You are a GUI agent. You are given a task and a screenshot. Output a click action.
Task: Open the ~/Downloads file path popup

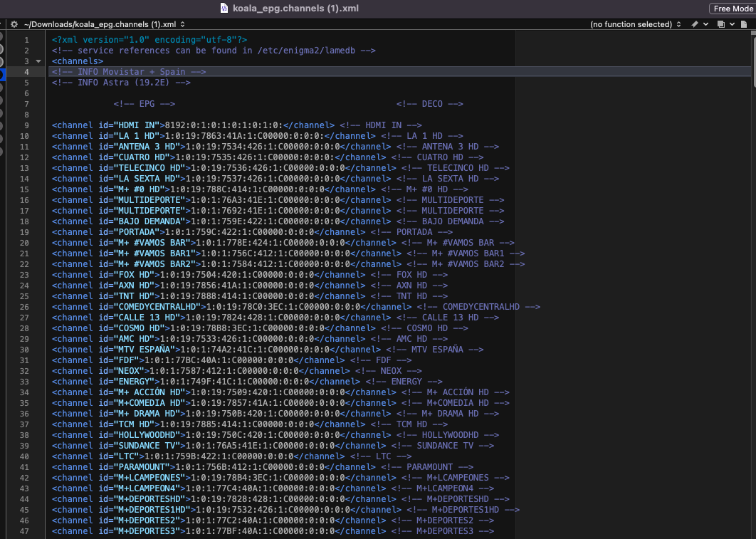[x=104, y=24]
